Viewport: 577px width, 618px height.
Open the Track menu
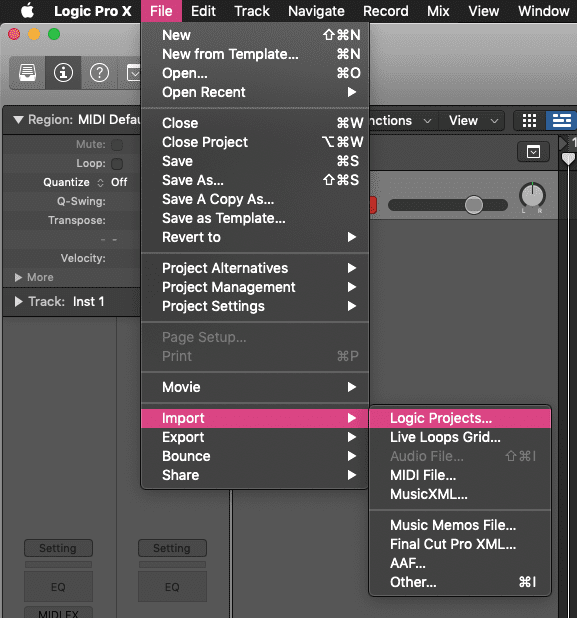coord(252,11)
